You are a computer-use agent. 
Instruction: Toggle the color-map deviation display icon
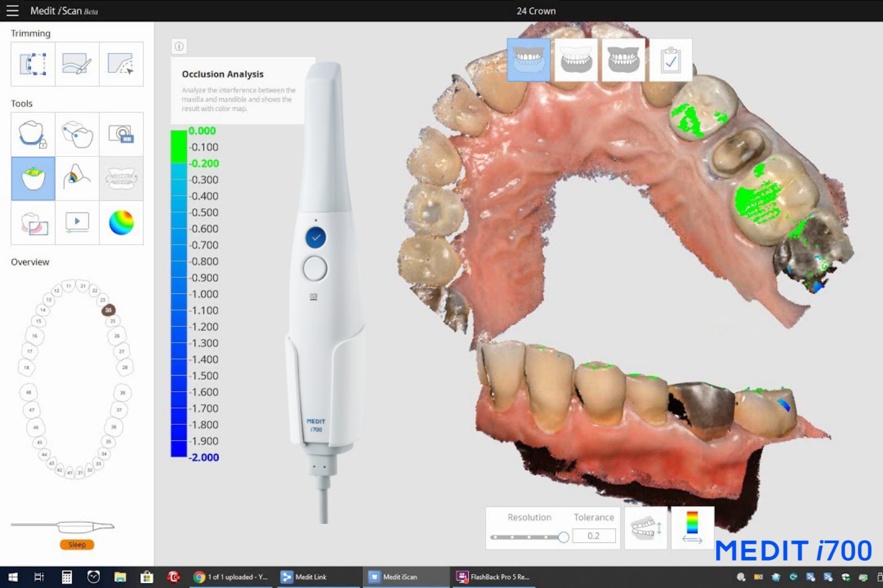tap(692, 528)
